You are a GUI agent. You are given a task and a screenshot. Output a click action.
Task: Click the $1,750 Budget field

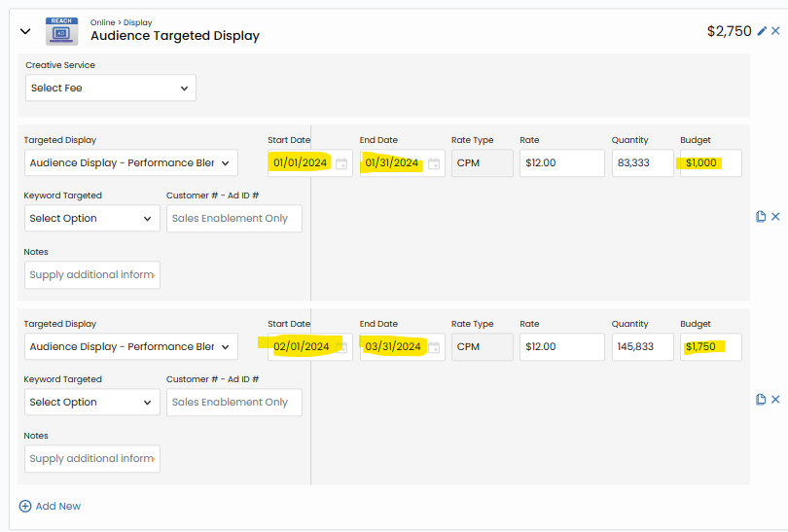710,347
